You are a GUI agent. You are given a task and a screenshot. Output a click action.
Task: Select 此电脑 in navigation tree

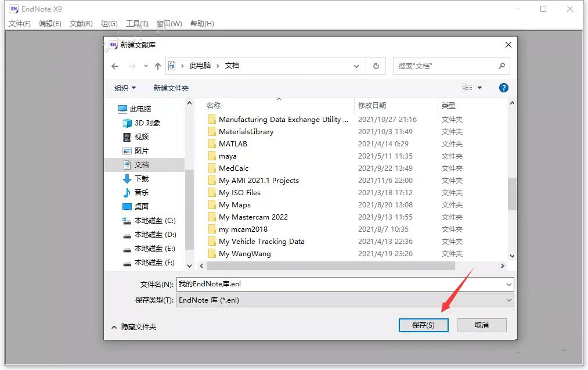coord(134,109)
